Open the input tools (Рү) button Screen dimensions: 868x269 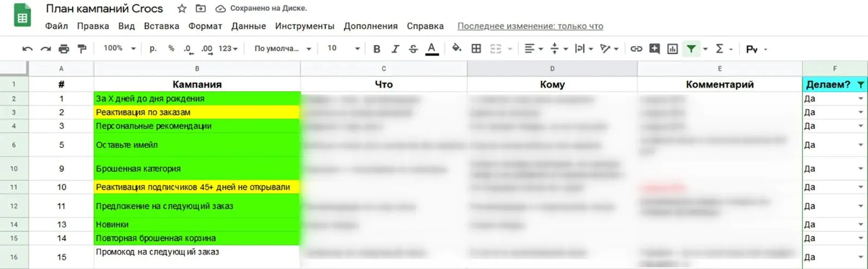(x=752, y=49)
